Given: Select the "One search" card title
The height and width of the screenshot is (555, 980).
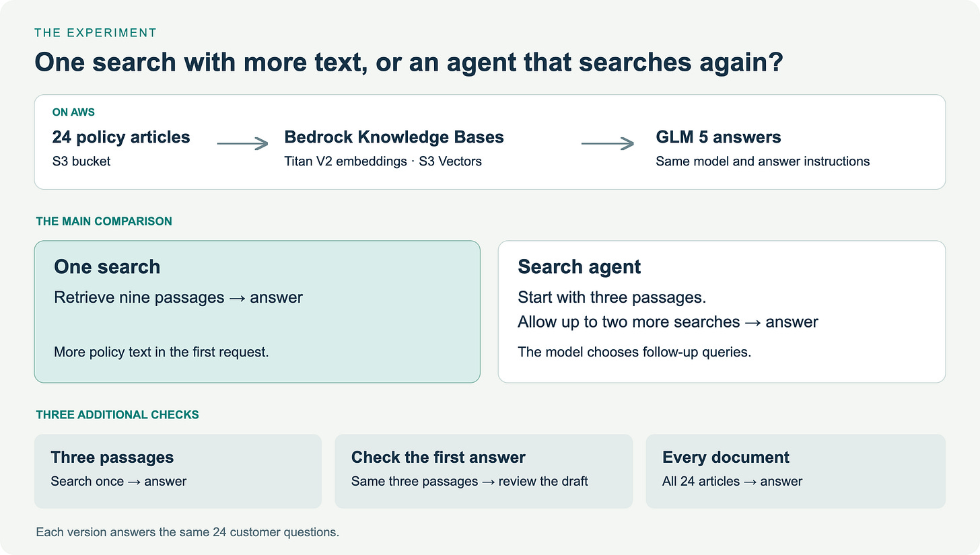Looking at the screenshot, I should point(107,266).
